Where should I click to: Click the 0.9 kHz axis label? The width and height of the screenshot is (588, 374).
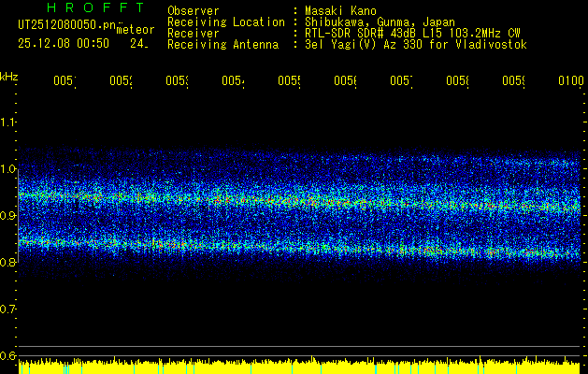tap(7, 215)
